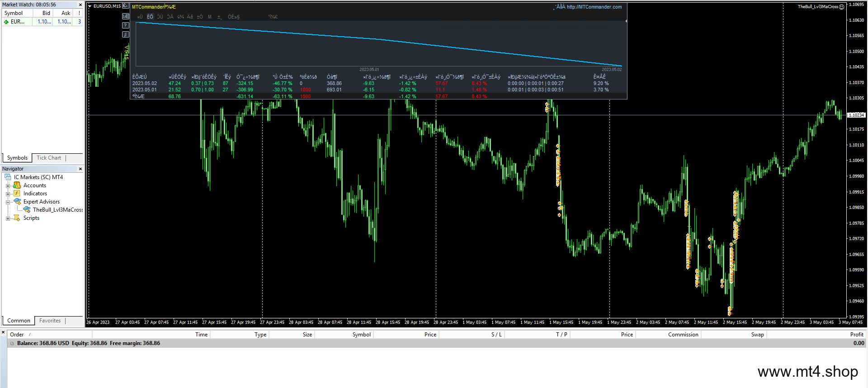The image size is (868, 388).
Task: Select Indicators label in Navigator tree
Action: coord(35,194)
